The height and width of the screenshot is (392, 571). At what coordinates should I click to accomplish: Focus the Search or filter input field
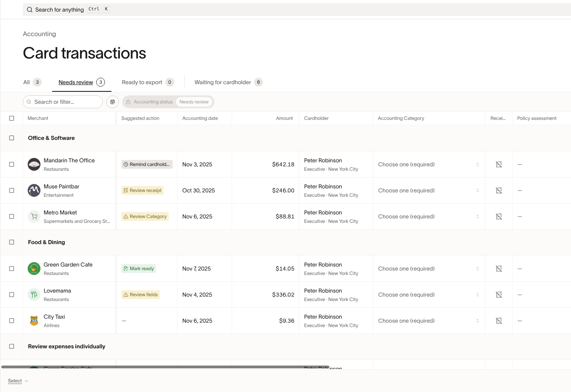point(63,102)
